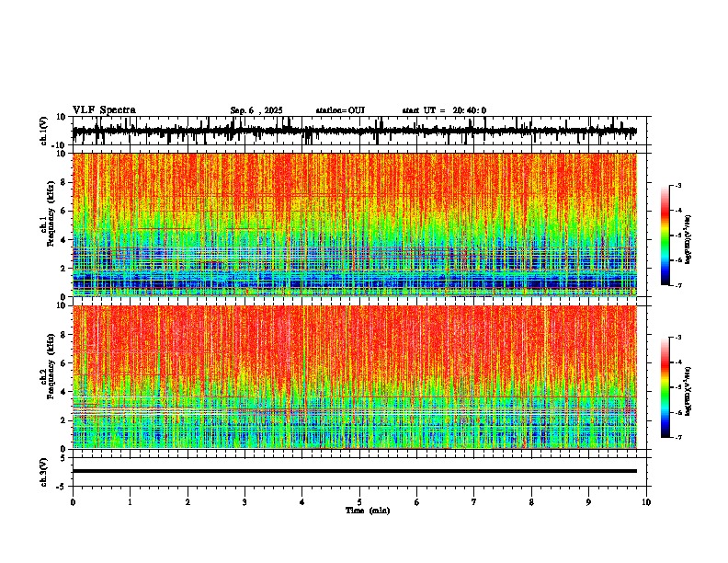Click time axis tick label "5"
This screenshot has height=563, width=728.
pos(359,502)
